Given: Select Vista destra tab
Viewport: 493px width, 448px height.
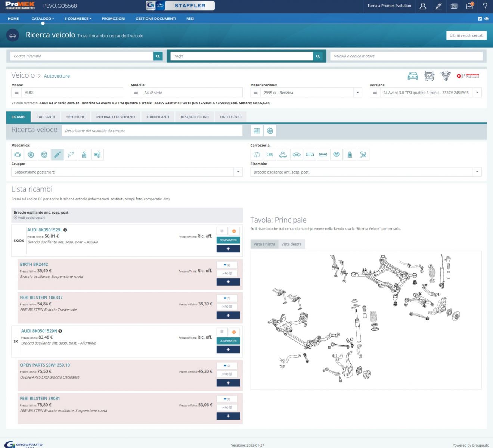Looking at the screenshot, I should (291, 244).
